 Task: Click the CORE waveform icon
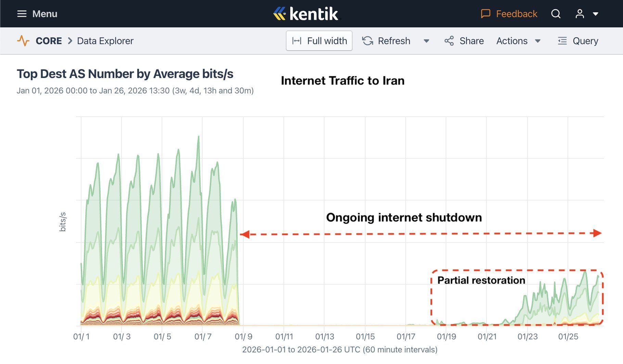pyautogui.click(x=23, y=41)
